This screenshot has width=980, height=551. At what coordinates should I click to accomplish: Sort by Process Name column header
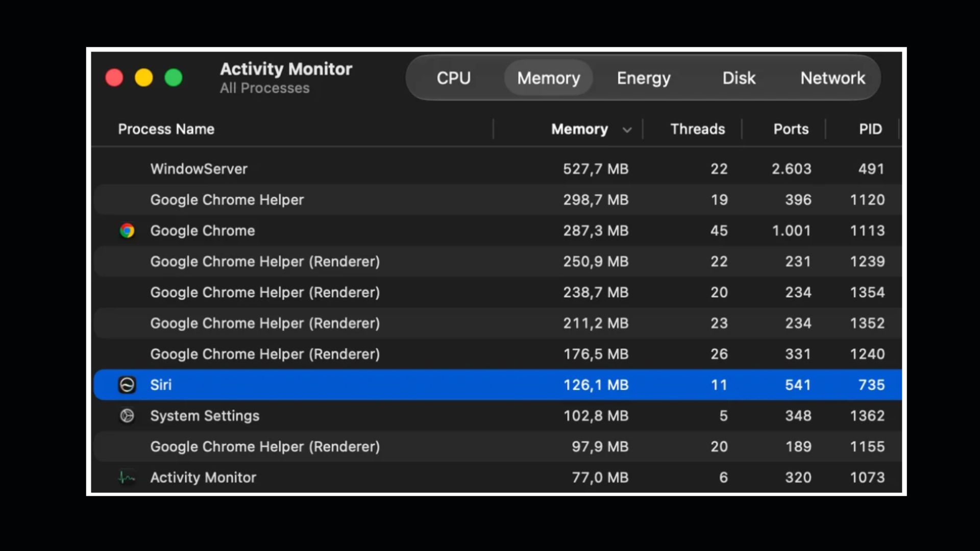(x=166, y=129)
